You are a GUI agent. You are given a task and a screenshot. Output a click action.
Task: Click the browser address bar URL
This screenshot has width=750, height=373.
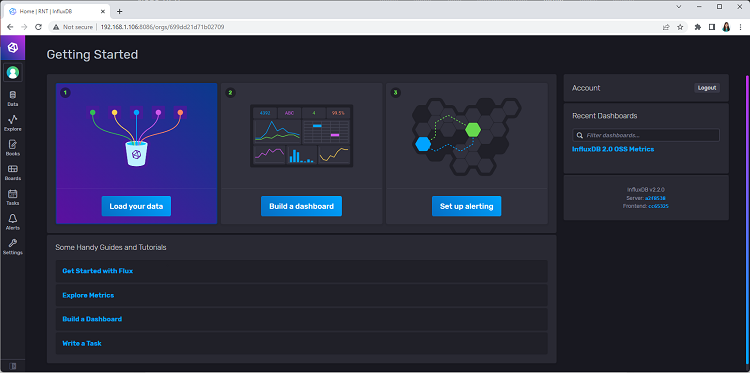click(x=162, y=27)
